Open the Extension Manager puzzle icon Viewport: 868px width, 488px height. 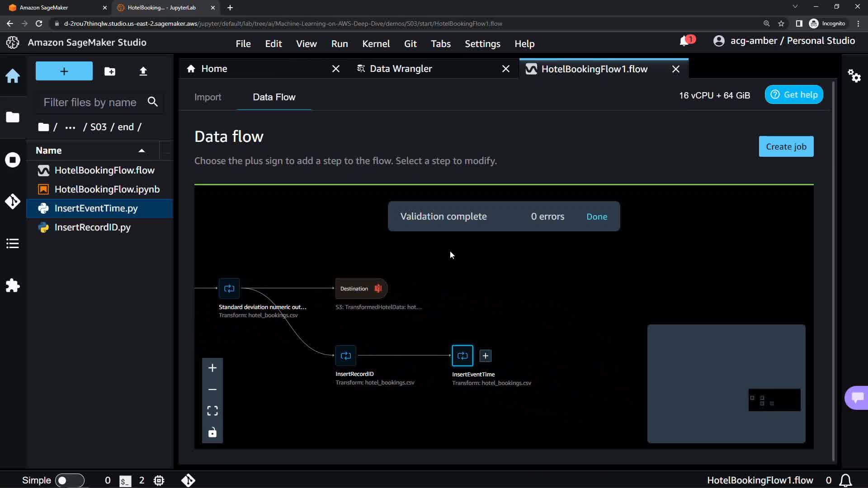point(13,286)
